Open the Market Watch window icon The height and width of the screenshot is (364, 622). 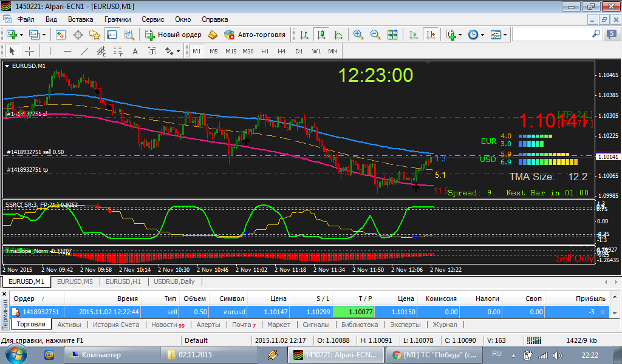point(61,35)
